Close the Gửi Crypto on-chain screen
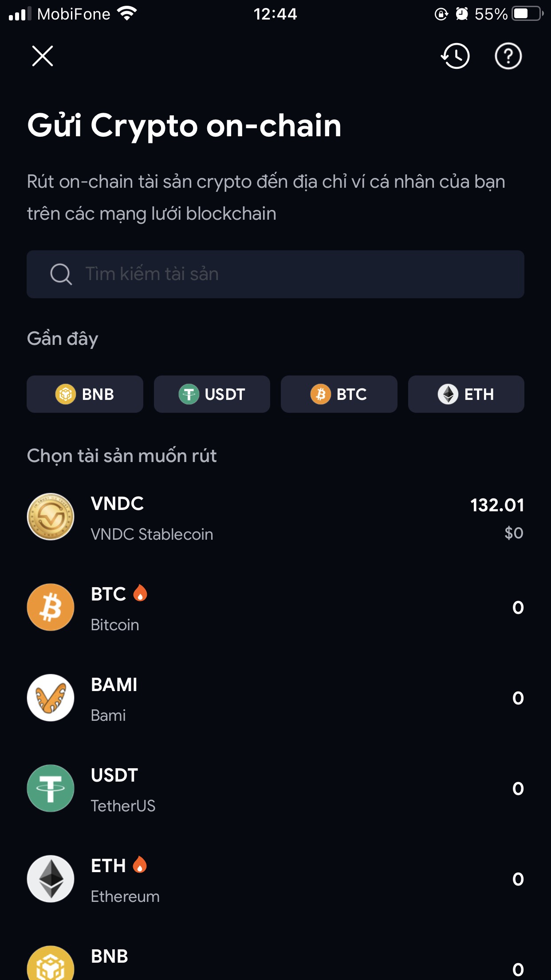Viewport: 551px width, 980px height. pos(43,56)
